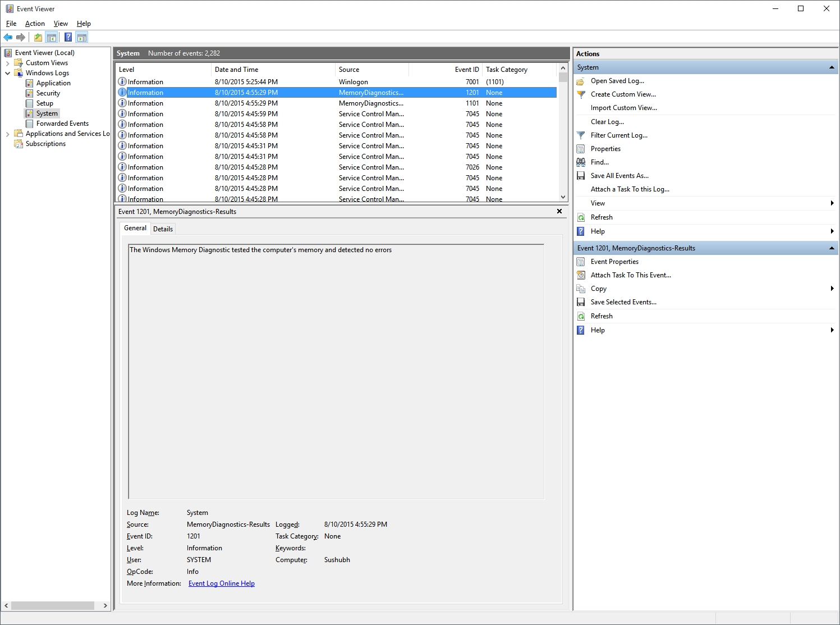The height and width of the screenshot is (625, 840).
Task: Click the Attach Task To This Event icon
Action: tap(581, 275)
